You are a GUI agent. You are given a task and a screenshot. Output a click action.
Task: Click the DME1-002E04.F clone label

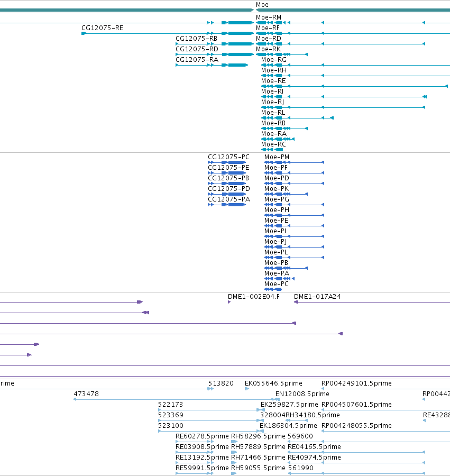tap(254, 297)
